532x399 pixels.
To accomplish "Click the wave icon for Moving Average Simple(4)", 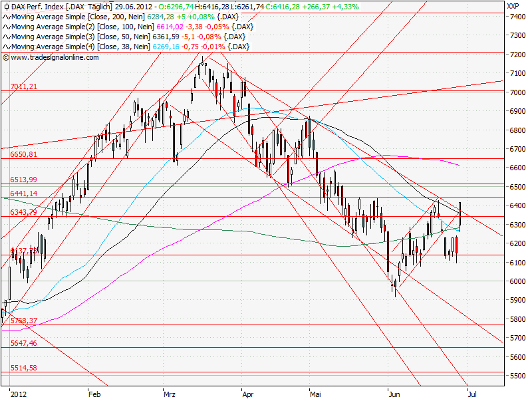I will [x=6, y=46].
